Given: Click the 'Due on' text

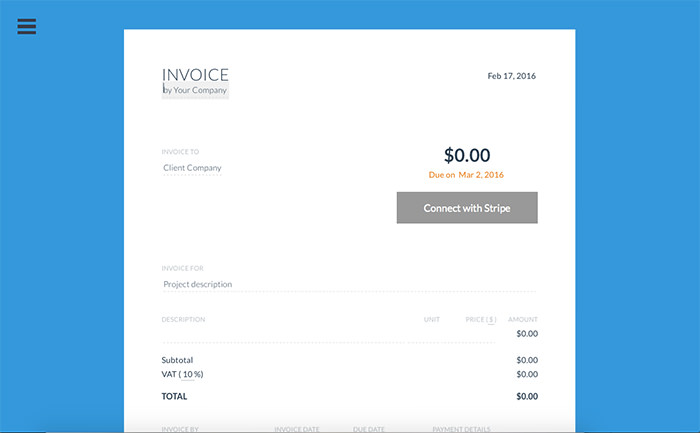Looking at the screenshot, I should point(442,175).
